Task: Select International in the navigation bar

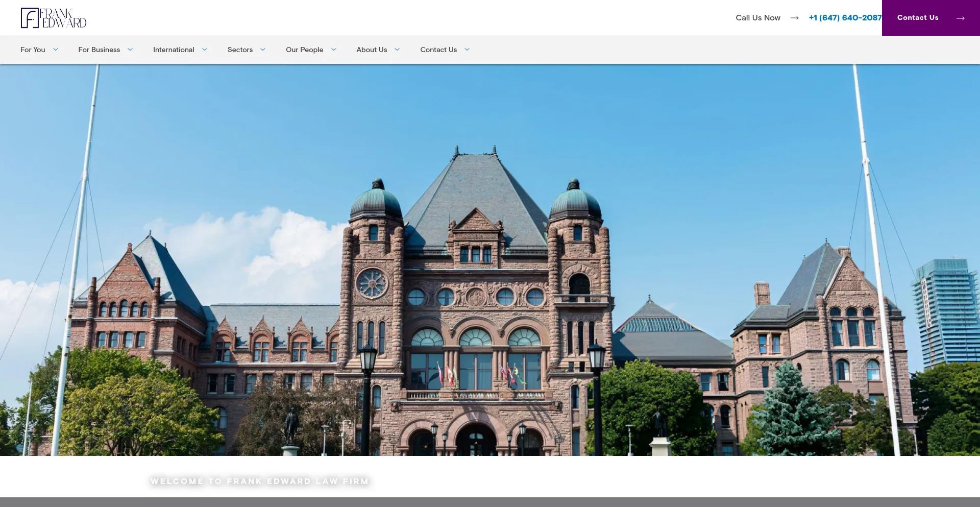Action: click(x=174, y=50)
